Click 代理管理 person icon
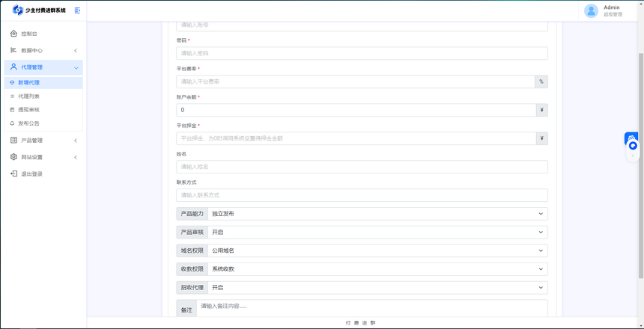The width and height of the screenshot is (644, 329). 13,67
